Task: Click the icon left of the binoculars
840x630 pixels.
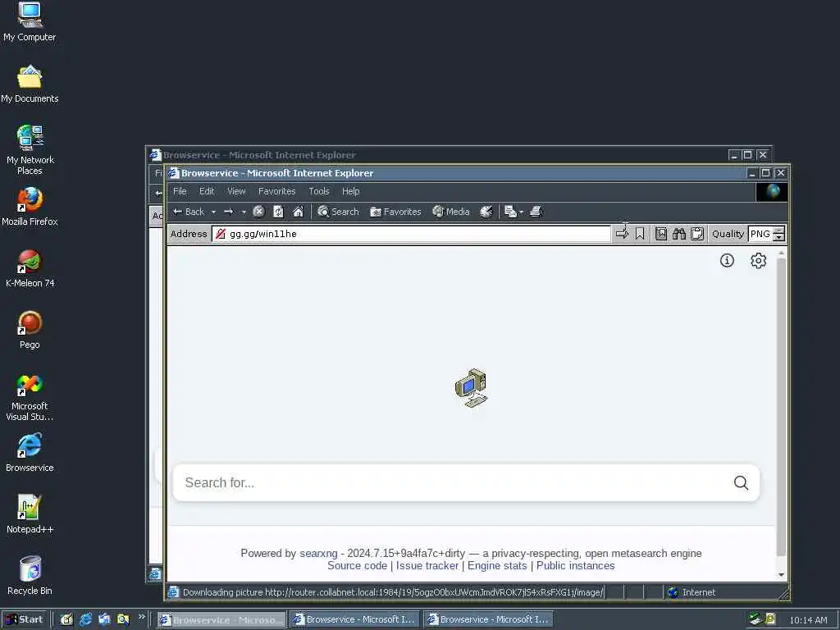Action: [x=661, y=234]
